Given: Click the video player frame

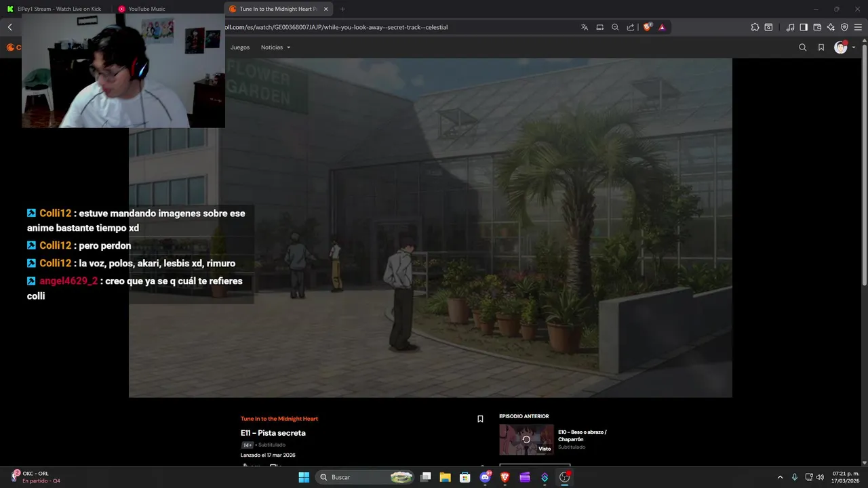Looking at the screenshot, I should pos(430,228).
